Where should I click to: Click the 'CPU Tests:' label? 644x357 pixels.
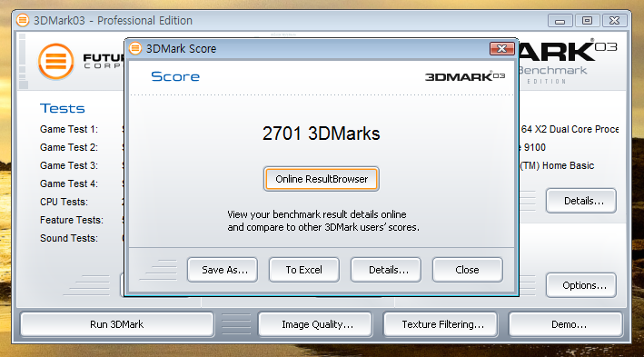[64, 202]
